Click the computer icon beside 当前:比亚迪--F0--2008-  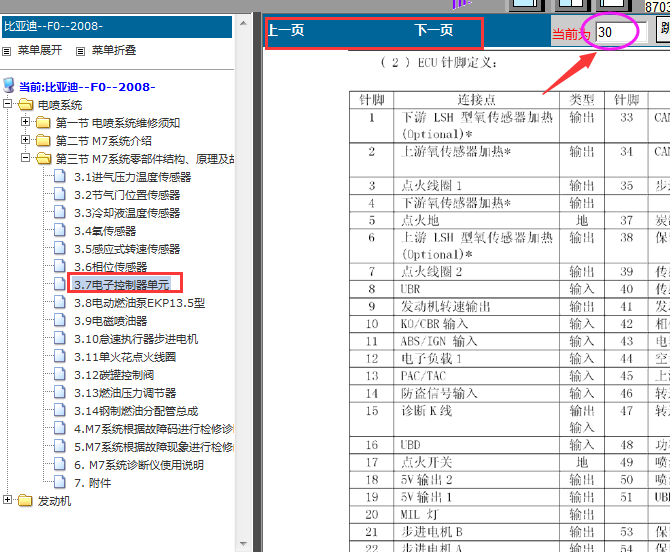click(x=9, y=85)
